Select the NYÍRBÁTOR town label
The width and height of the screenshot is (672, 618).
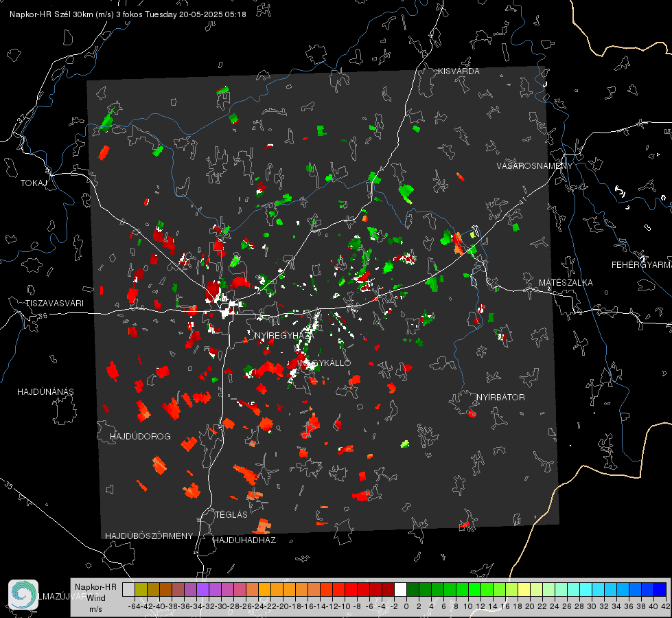[x=500, y=397]
